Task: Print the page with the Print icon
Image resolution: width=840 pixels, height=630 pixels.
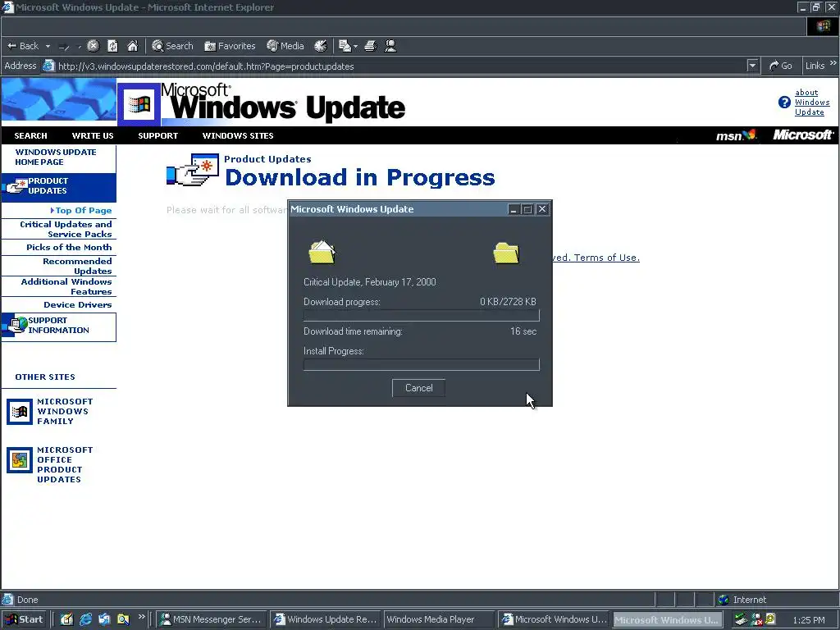Action: [371, 46]
